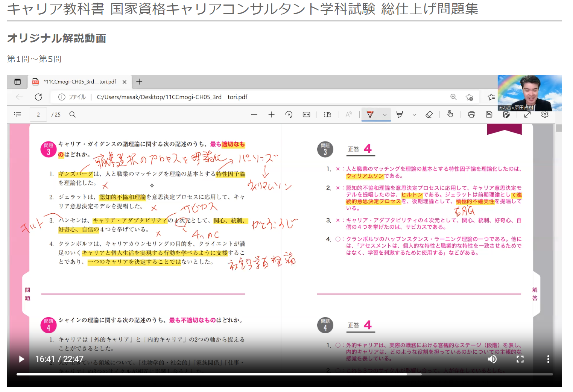Click the highlighted word ギンズバーグ
This screenshot has width=573, height=392.
(x=76, y=174)
